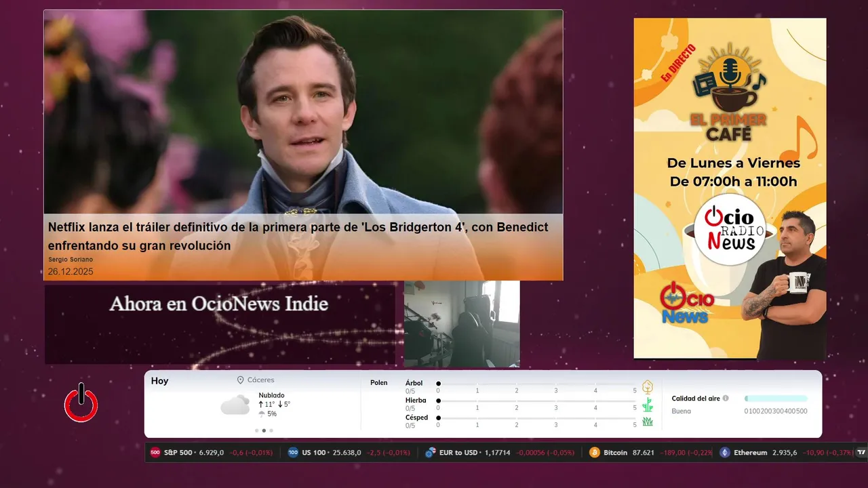Open author Sergio Soriano link

pyautogui.click(x=71, y=260)
